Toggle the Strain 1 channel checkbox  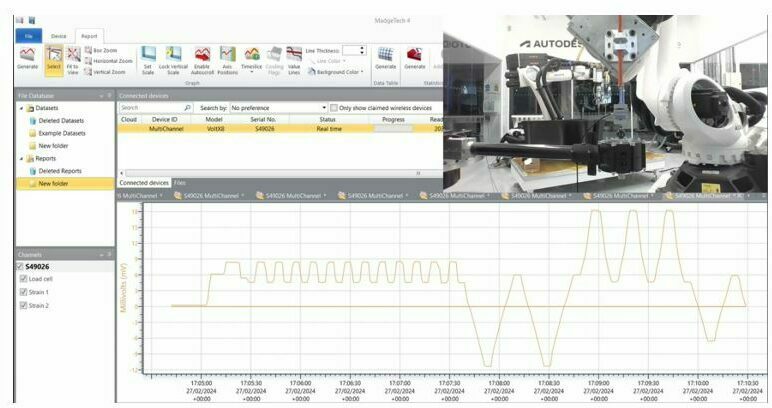[24, 292]
